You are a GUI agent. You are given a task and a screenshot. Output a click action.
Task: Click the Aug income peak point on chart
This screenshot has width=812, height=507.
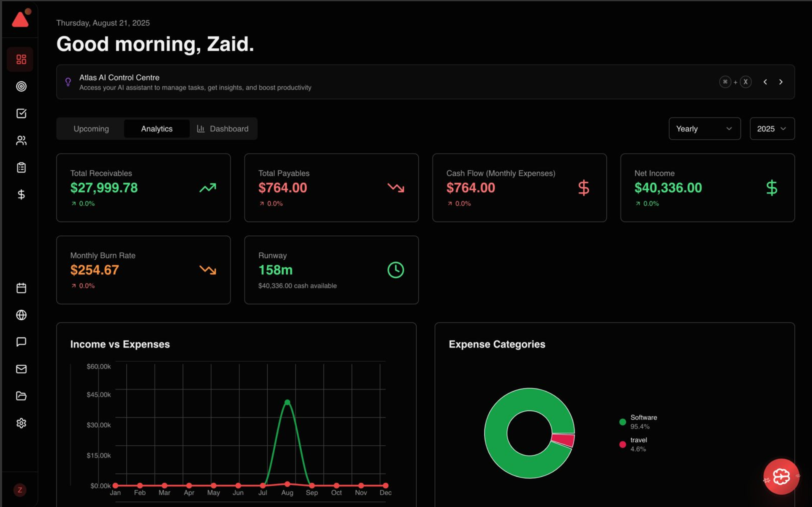(x=287, y=402)
